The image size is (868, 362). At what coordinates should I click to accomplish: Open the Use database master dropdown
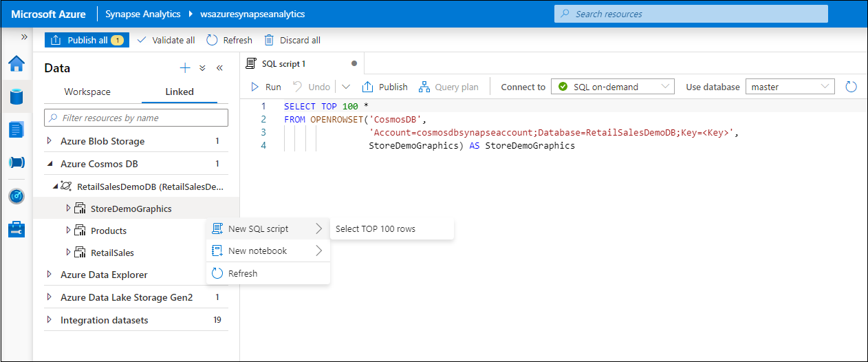pos(790,87)
